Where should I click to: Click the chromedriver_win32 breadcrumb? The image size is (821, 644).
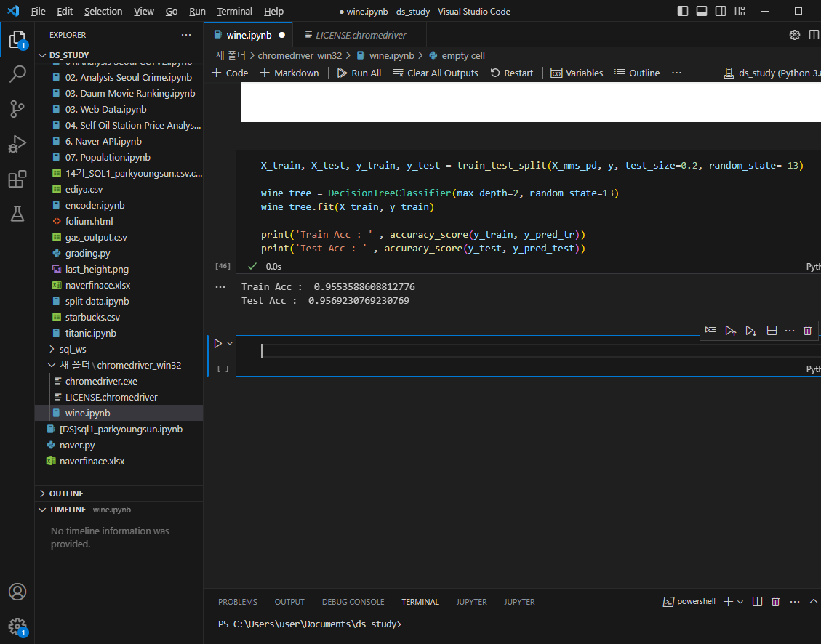(300, 55)
